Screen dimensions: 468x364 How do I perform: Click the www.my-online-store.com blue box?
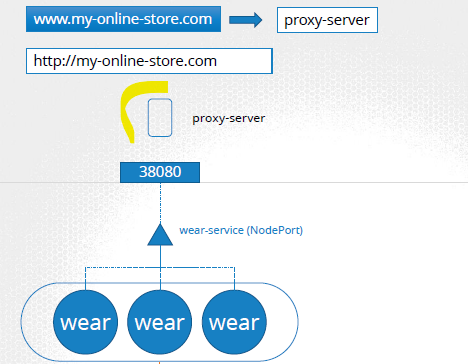[x=123, y=19]
